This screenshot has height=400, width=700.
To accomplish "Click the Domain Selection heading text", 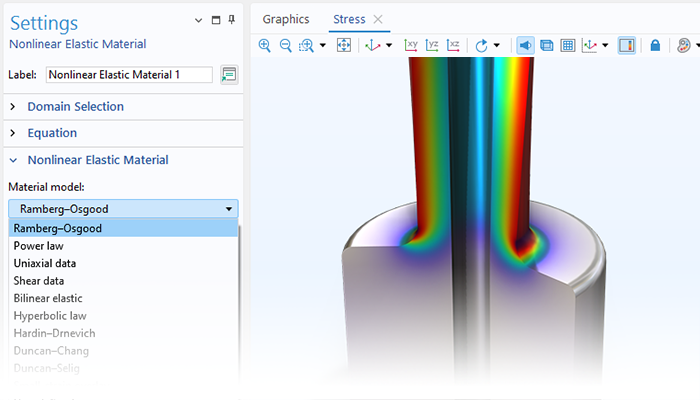I will pyautogui.click(x=75, y=107).
